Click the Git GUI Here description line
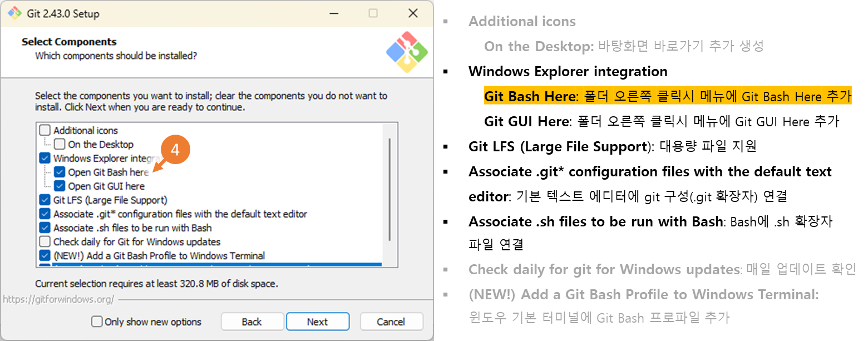This screenshot has width=868, height=341. [x=662, y=121]
